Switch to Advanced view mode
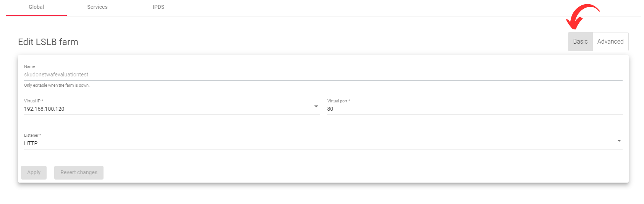 pyautogui.click(x=610, y=42)
